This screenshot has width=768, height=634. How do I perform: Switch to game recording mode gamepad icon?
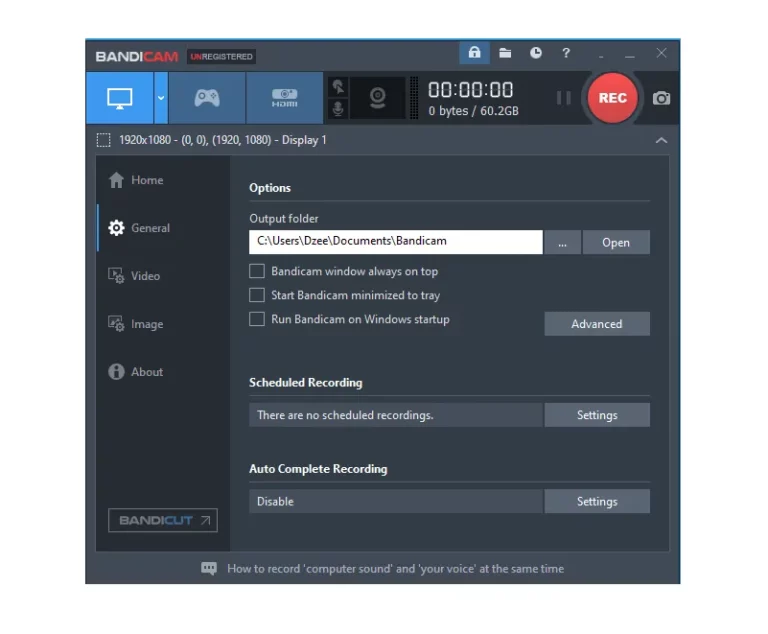pyautogui.click(x=207, y=98)
